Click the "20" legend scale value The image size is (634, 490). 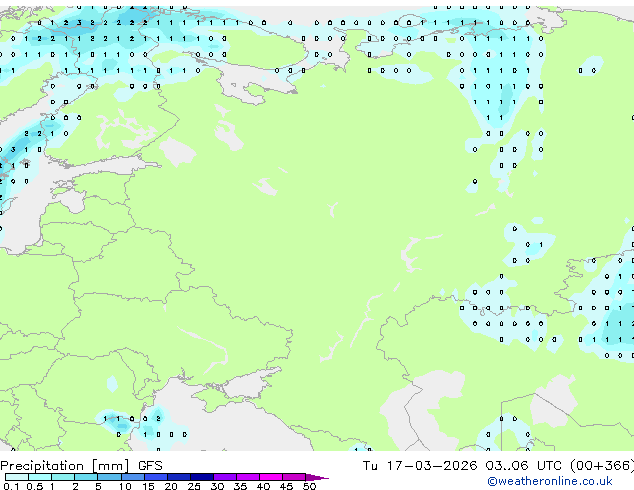171,486
